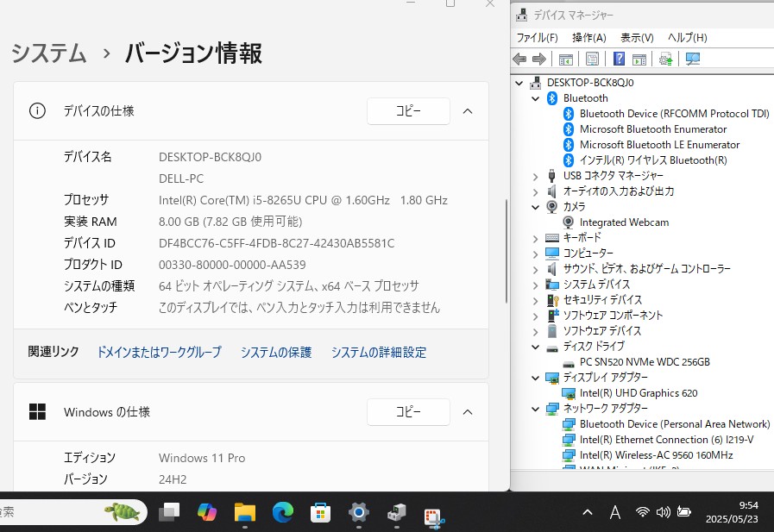Expand the コンピューター category

pos(535,253)
